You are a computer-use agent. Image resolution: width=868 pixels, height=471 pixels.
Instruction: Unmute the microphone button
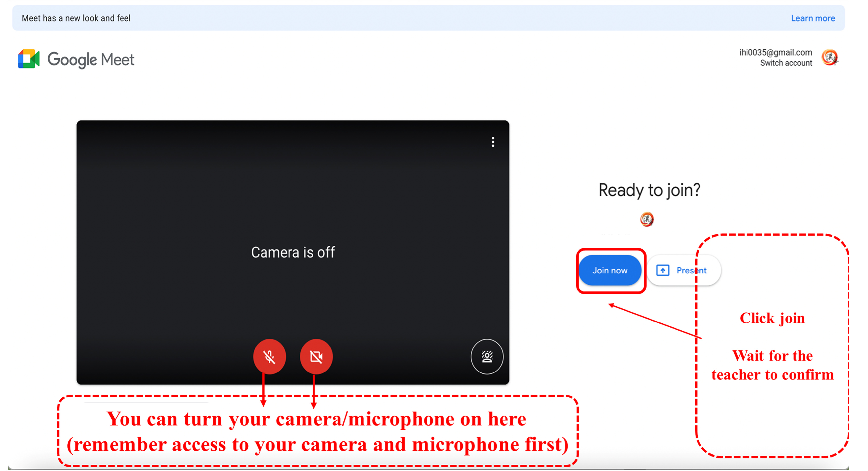pyautogui.click(x=269, y=356)
